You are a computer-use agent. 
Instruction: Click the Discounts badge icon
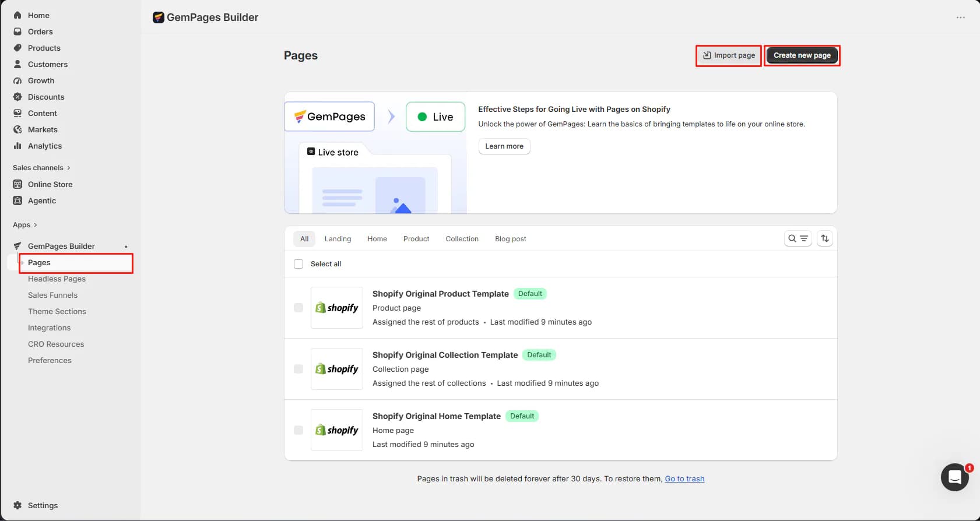pyautogui.click(x=17, y=97)
